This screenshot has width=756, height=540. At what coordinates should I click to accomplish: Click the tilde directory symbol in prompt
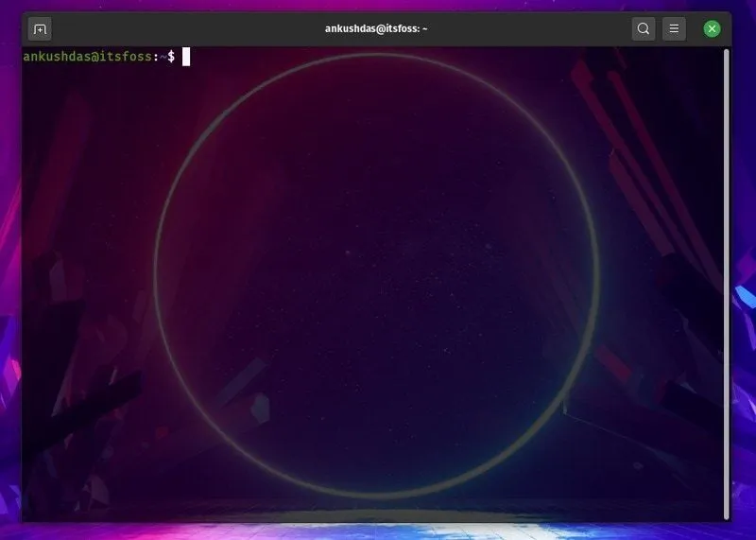[x=163, y=57]
